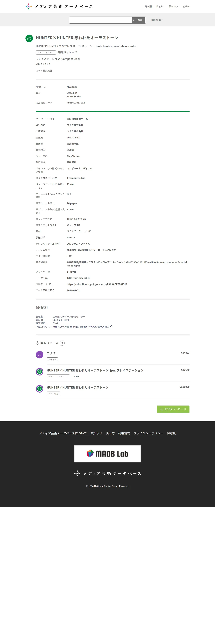Click コナミ株式会社 in 出版者名 row
This screenshot has height=644, width=215.
click(x=75, y=132)
